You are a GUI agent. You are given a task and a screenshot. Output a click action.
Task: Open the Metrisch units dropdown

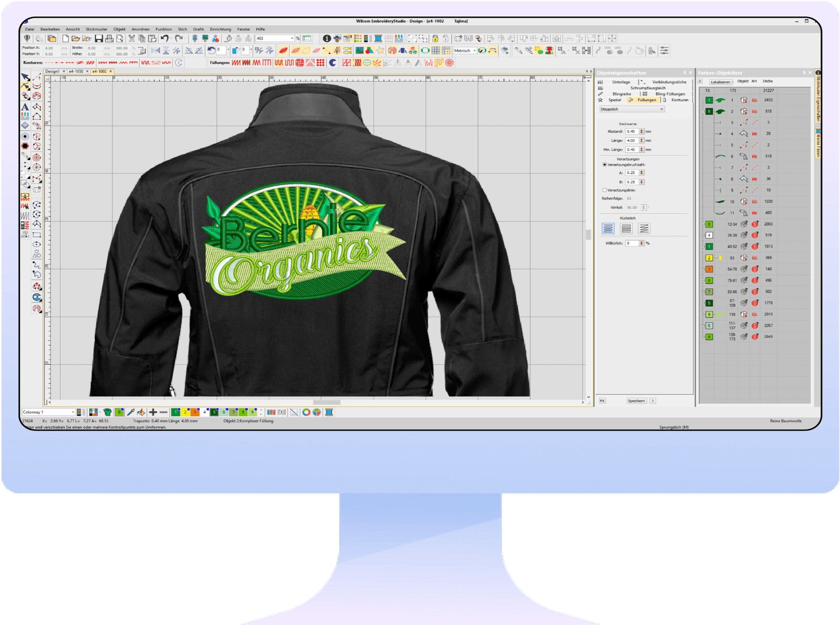click(x=464, y=50)
